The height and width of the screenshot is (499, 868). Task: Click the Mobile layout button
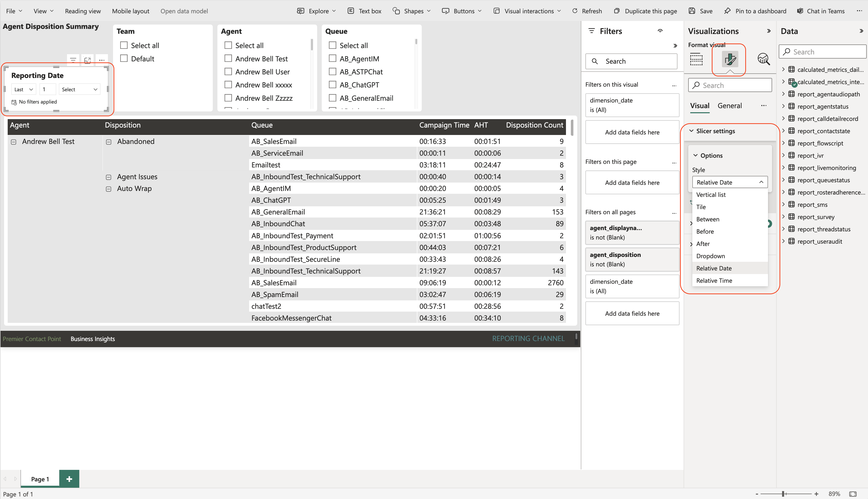click(x=131, y=11)
